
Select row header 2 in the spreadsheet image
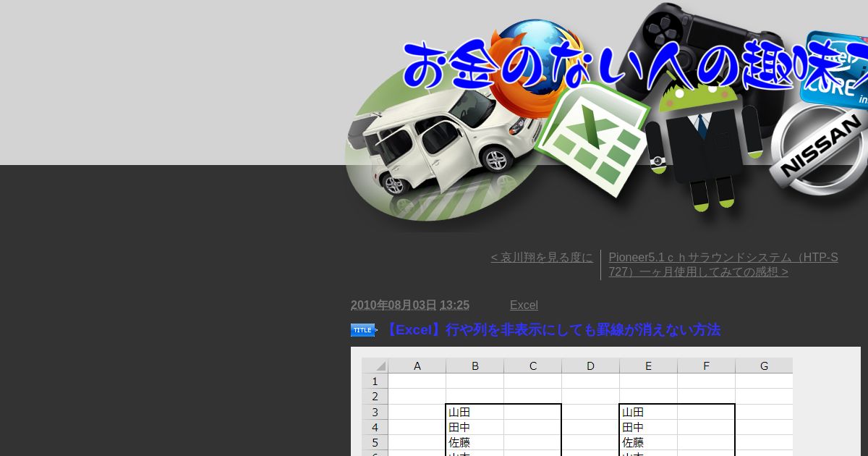coord(375,397)
